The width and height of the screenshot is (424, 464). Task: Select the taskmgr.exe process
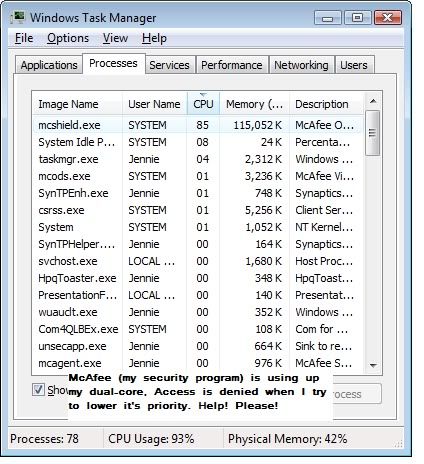tap(198, 159)
